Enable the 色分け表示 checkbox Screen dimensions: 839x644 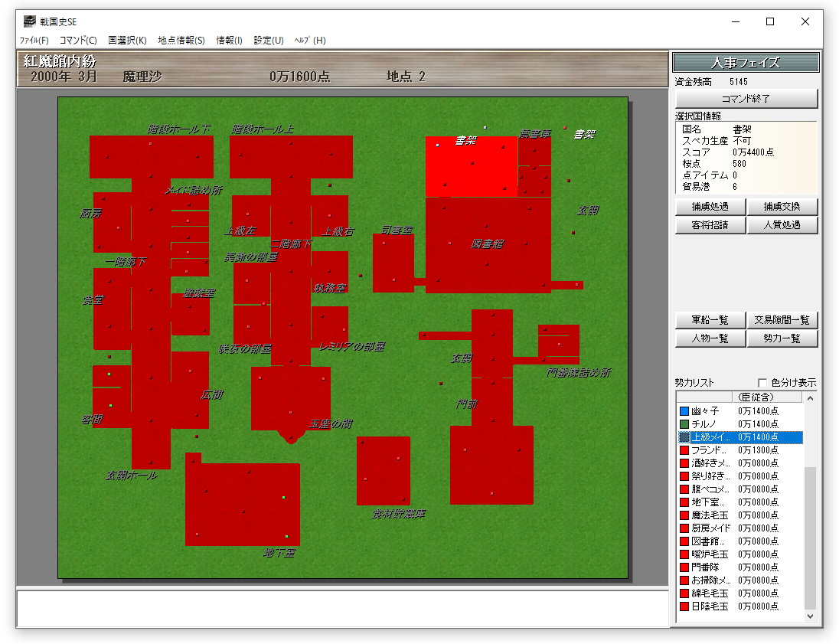click(x=762, y=383)
